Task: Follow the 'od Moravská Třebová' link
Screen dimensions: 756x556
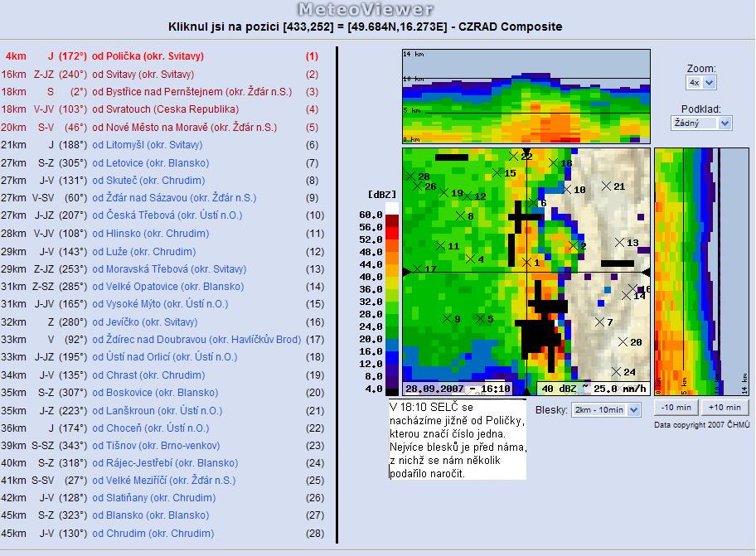Action: [169, 268]
